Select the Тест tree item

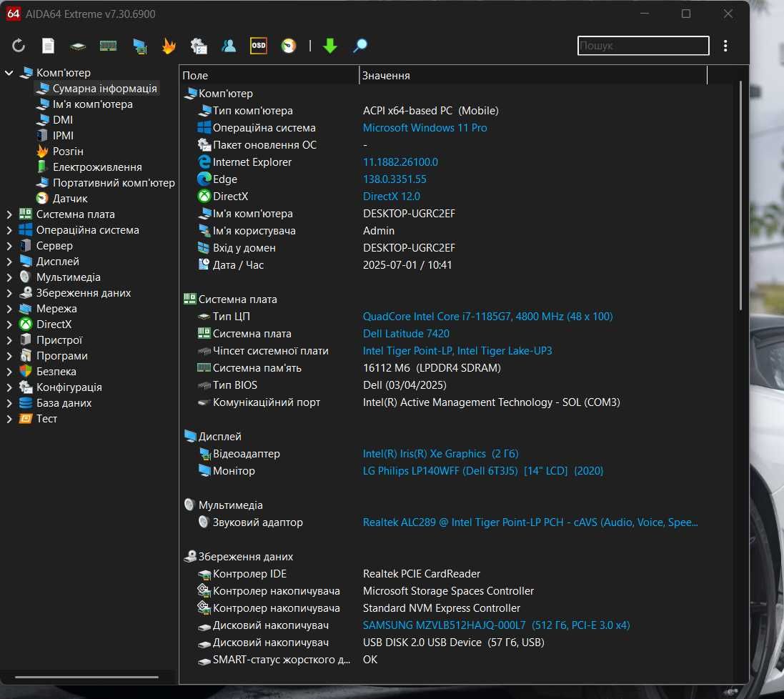(46, 419)
